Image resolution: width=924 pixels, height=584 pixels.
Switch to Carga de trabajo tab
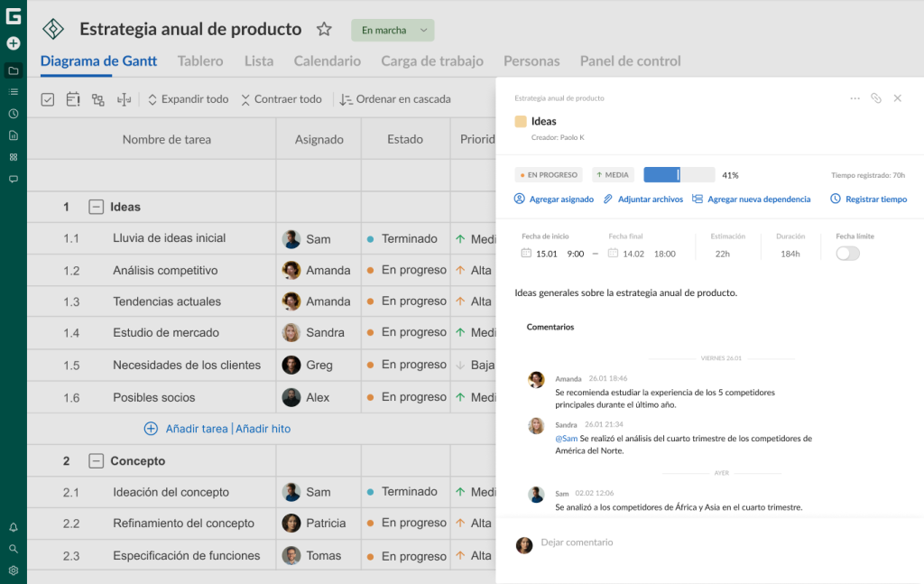tap(432, 61)
